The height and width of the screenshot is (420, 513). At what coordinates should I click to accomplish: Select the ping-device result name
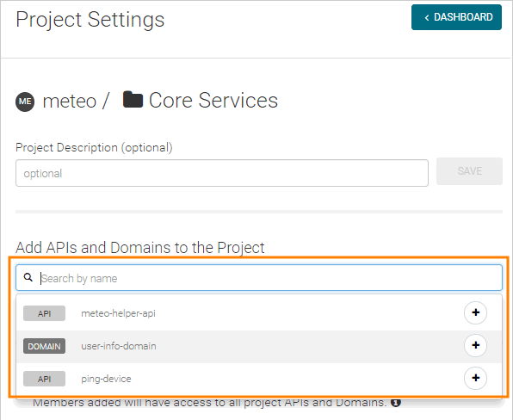[x=106, y=379]
